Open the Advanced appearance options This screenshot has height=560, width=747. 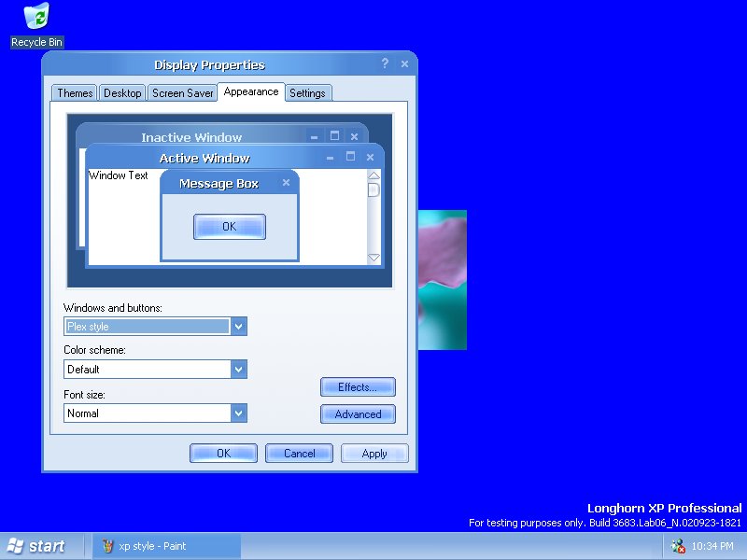[358, 414]
